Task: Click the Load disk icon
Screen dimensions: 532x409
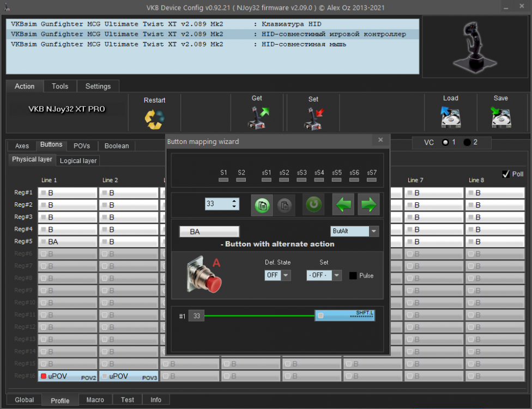Action: coord(450,117)
